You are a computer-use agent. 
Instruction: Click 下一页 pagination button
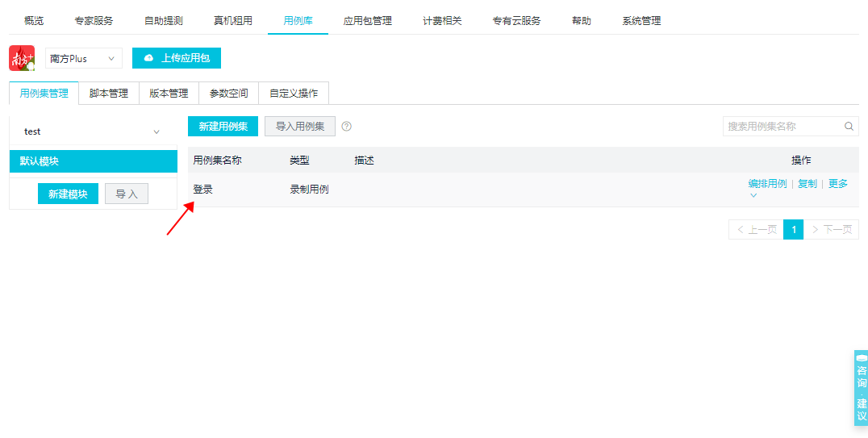[x=831, y=229]
